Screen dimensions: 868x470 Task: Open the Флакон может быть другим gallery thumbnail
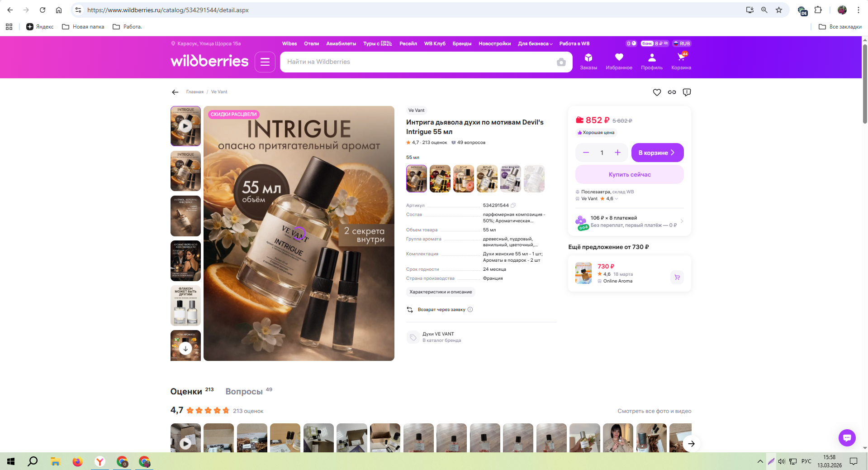coord(185,306)
